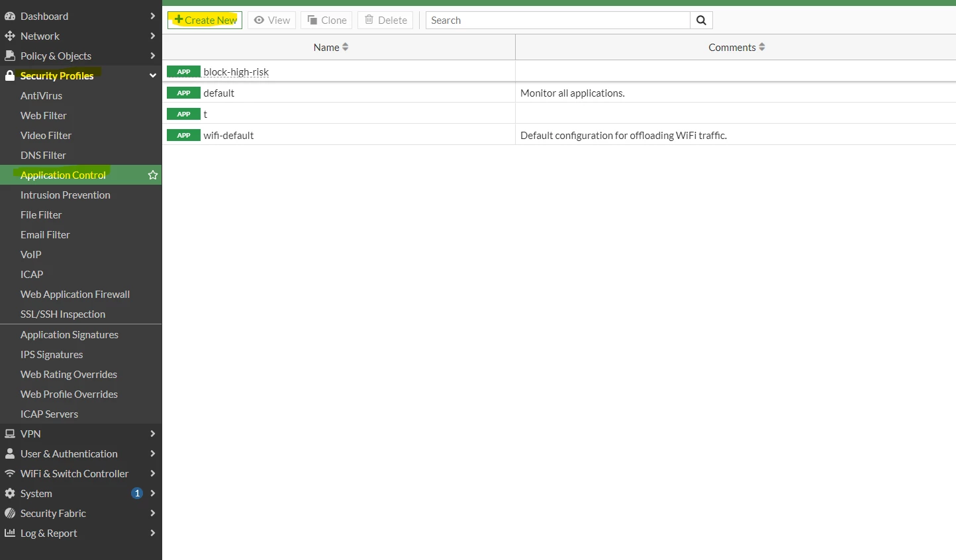Sort the table by Comments column arrows
The width and height of the screenshot is (956, 560).
[762, 47]
